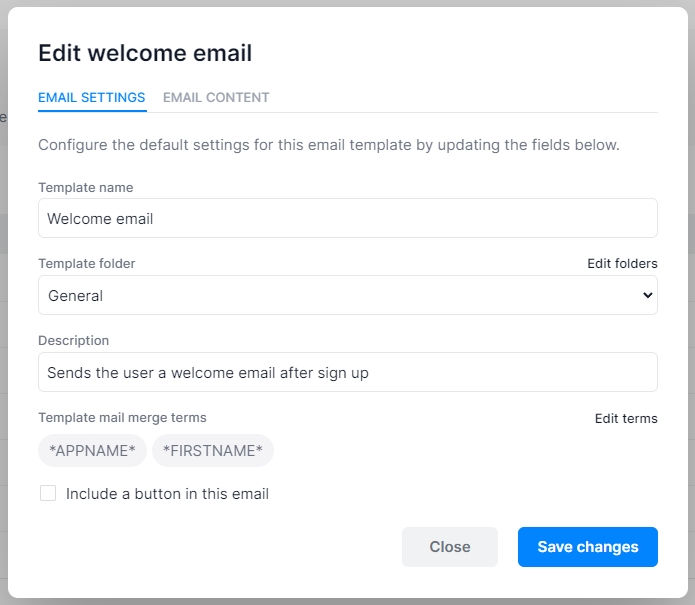
Task: Click the "Description" field label
Action: point(73,341)
